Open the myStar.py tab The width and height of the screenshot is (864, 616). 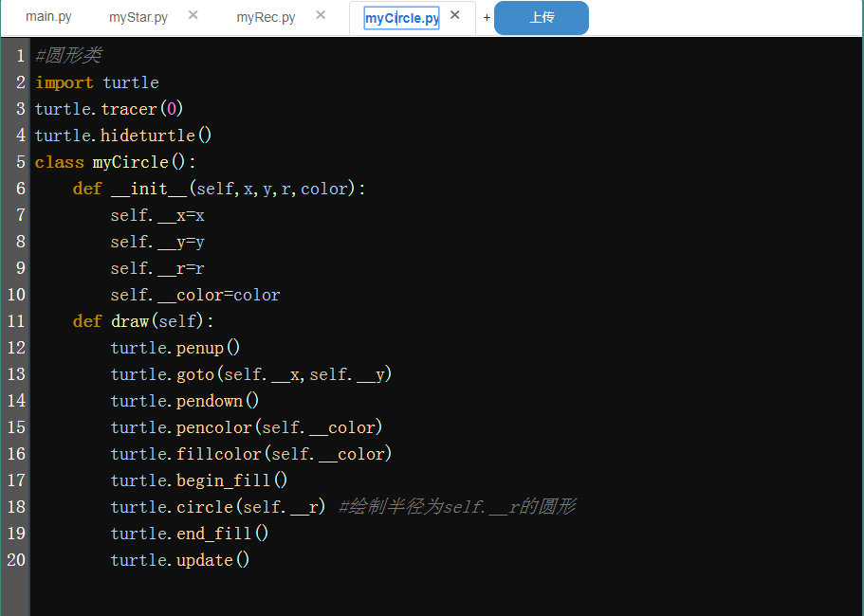pyautogui.click(x=138, y=17)
